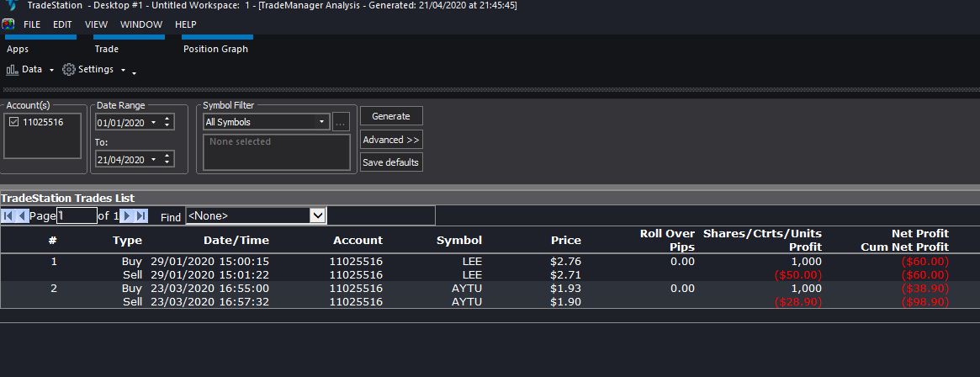Go to previous page of trades list
Viewport: 980px width, 377px height.
coord(22,216)
